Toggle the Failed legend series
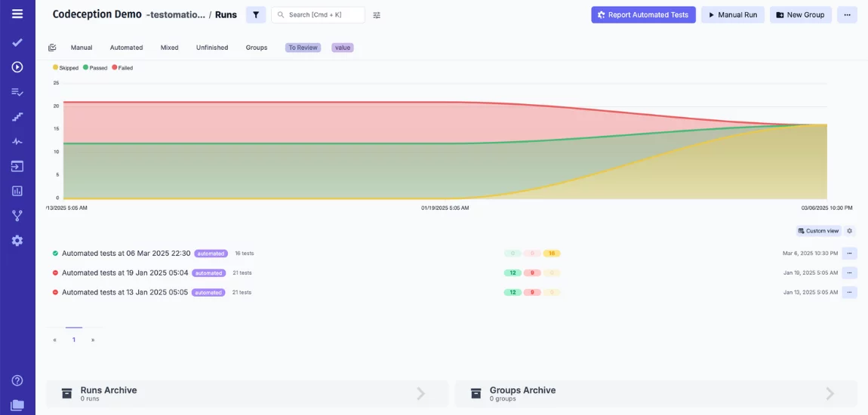 122,68
